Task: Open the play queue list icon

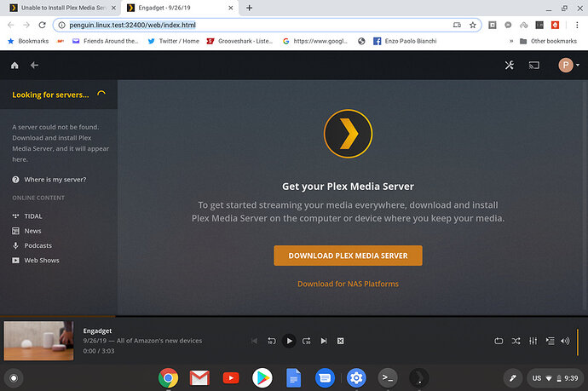Action: (x=551, y=341)
